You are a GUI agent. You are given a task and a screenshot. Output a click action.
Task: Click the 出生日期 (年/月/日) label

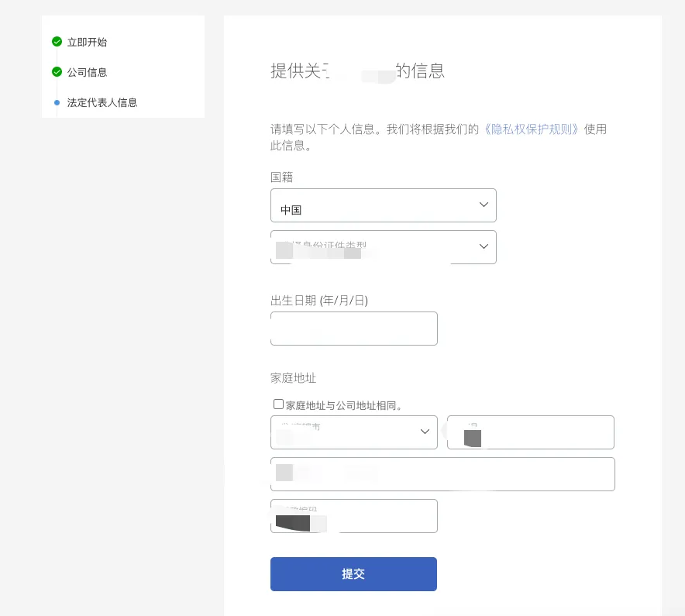point(319,301)
